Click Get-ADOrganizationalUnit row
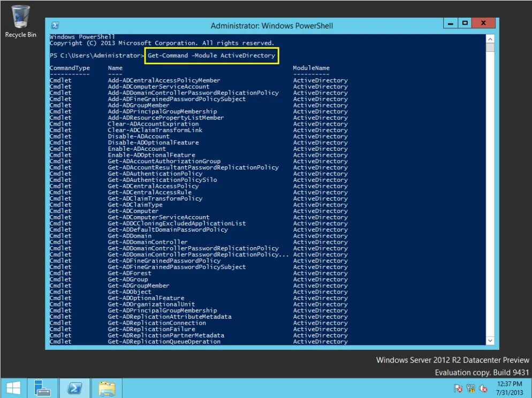The width and height of the screenshot is (532, 398). (199, 304)
